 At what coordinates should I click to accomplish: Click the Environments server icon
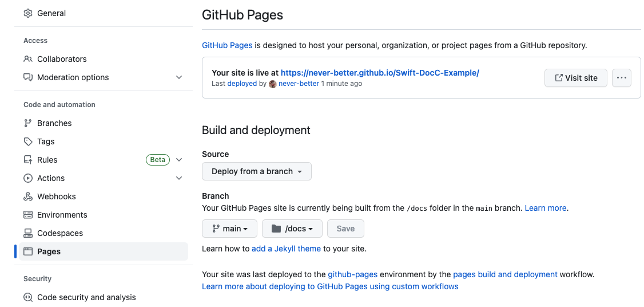tap(28, 215)
